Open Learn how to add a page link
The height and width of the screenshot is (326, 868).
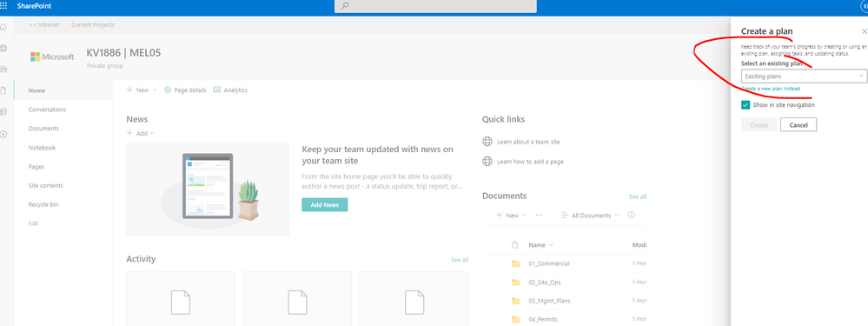click(x=530, y=162)
